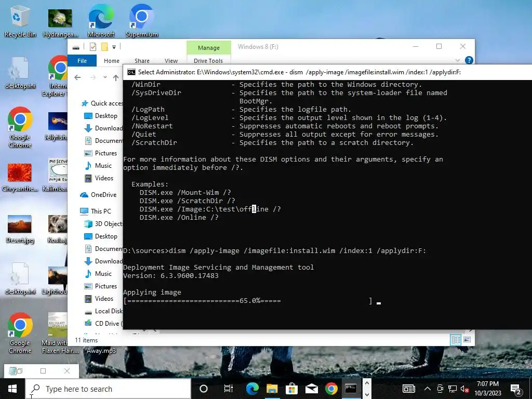Viewport: 532px width, 399px height.
Task: Select Manage contextual tab
Action: click(x=209, y=48)
